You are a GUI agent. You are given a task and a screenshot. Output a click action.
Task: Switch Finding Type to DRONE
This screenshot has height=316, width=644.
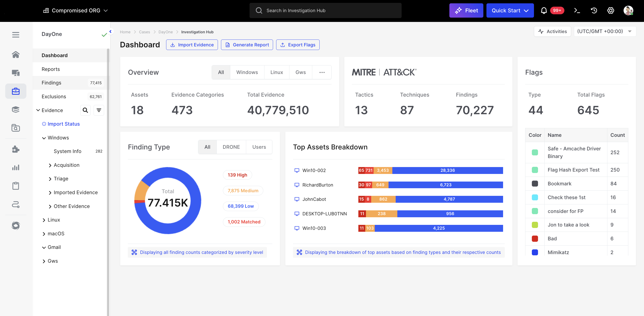[x=231, y=147]
